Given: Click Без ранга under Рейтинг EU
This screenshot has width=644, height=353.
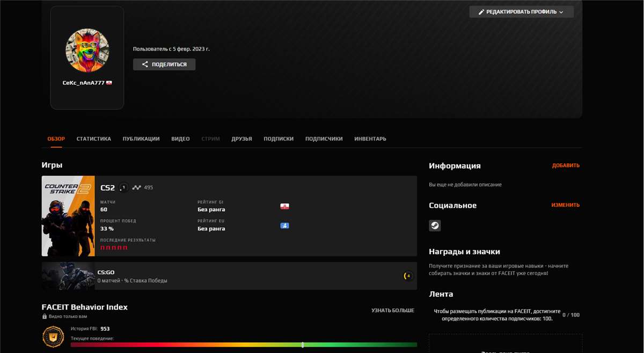Looking at the screenshot, I should click(211, 228).
